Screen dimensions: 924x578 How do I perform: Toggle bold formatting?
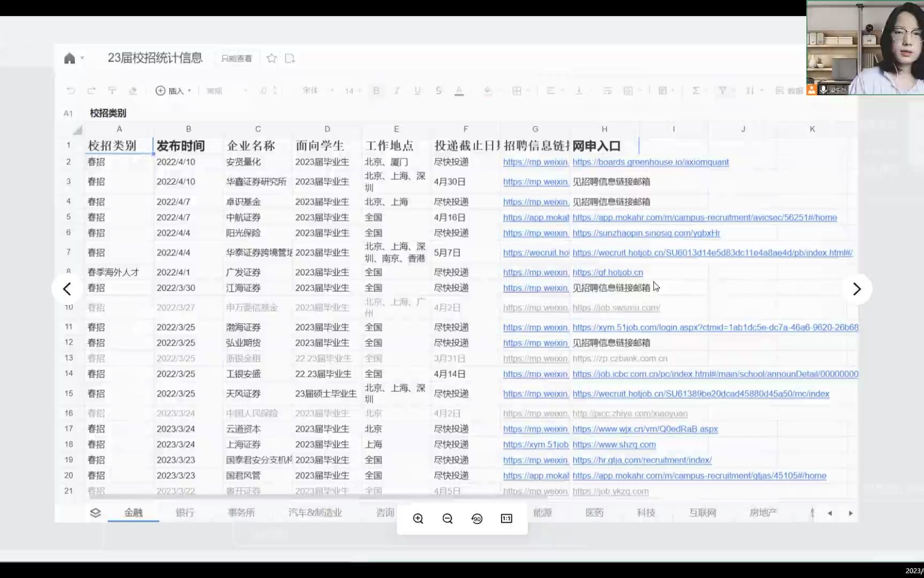click(376, 91)
